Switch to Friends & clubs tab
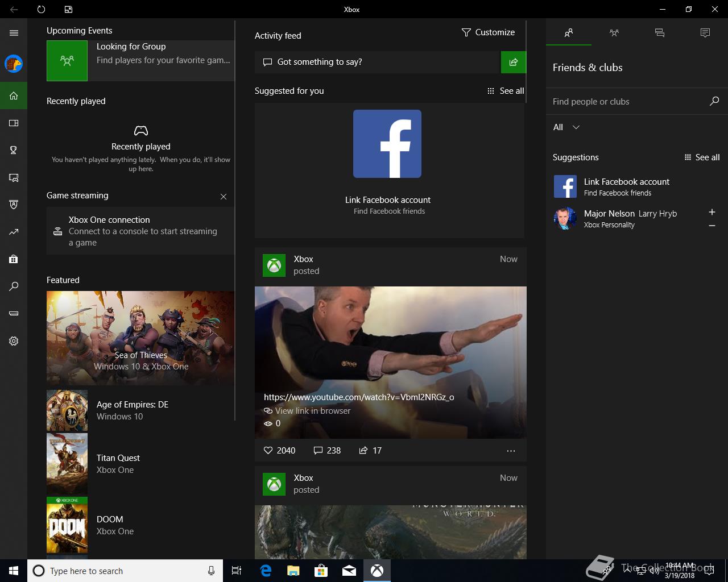728x582 pixels. click(569, 33)
